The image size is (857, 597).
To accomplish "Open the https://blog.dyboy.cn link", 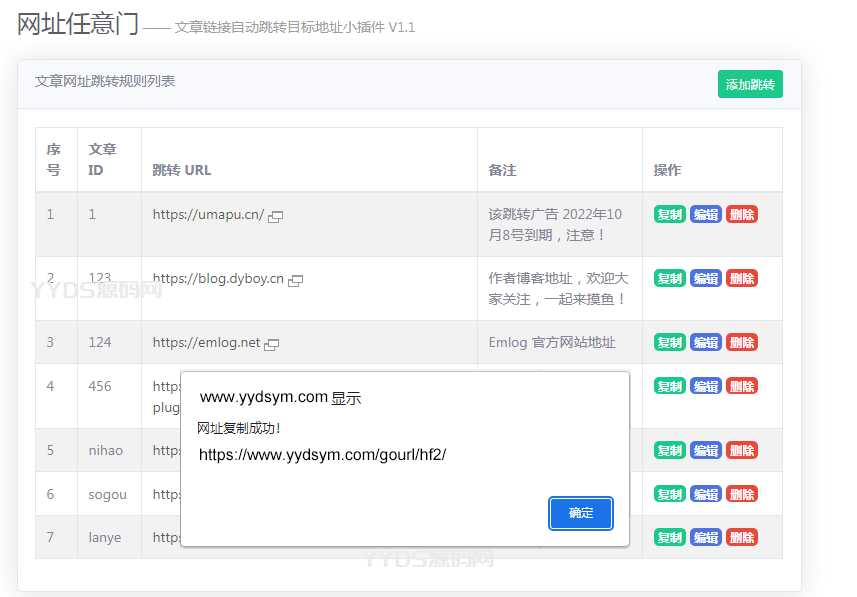I will coord(218,279).
